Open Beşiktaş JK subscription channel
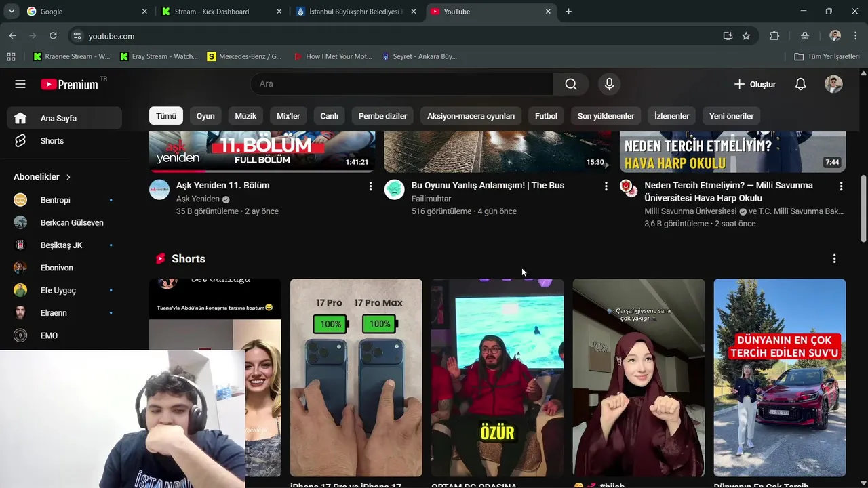The height and width of the screenshot is (488, 868). point(65,245)
